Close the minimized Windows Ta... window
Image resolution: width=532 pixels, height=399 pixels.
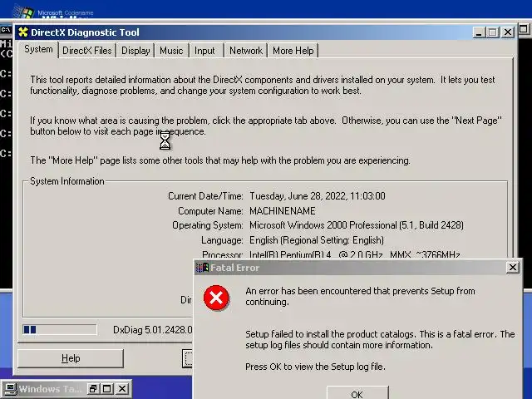[x=122, y=389]
